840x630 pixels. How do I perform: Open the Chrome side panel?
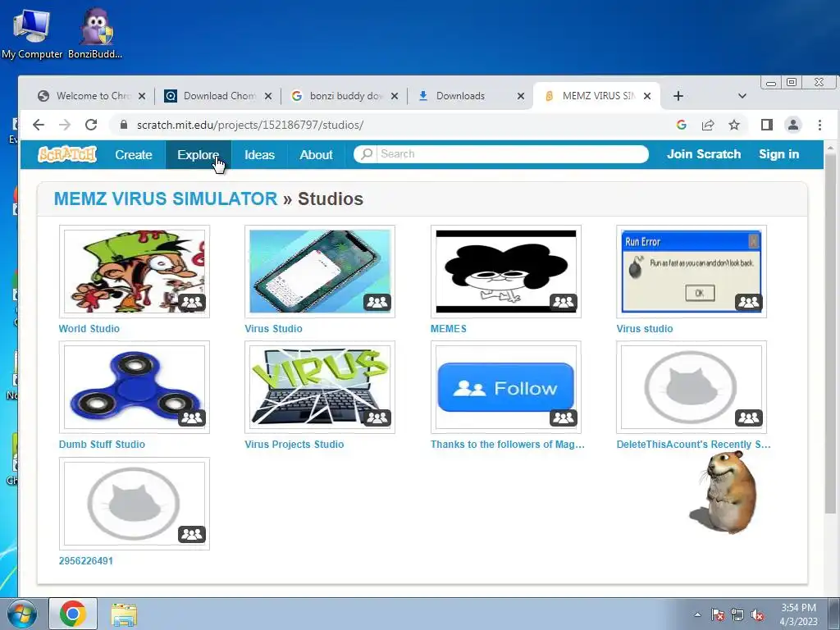pos(767,125)
